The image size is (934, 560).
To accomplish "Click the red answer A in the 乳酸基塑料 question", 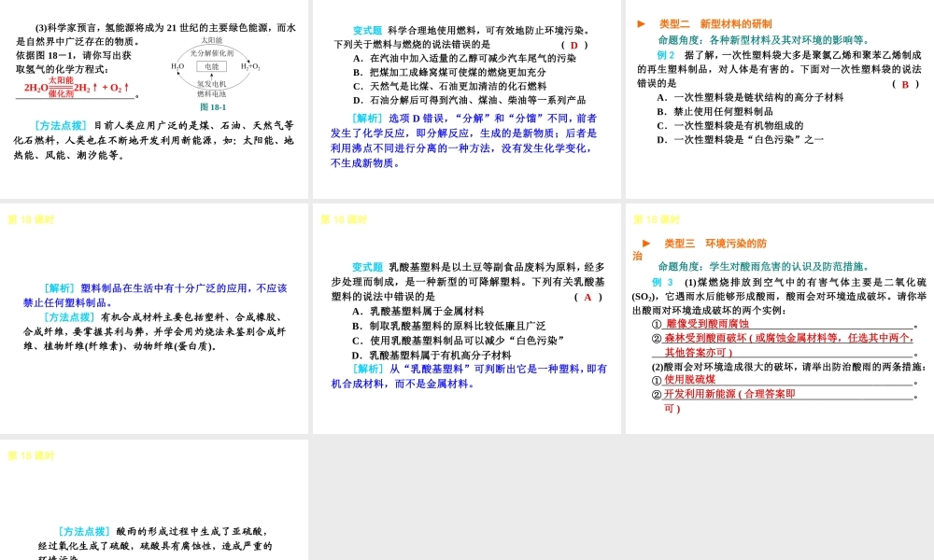I will (x=587, y=297).
